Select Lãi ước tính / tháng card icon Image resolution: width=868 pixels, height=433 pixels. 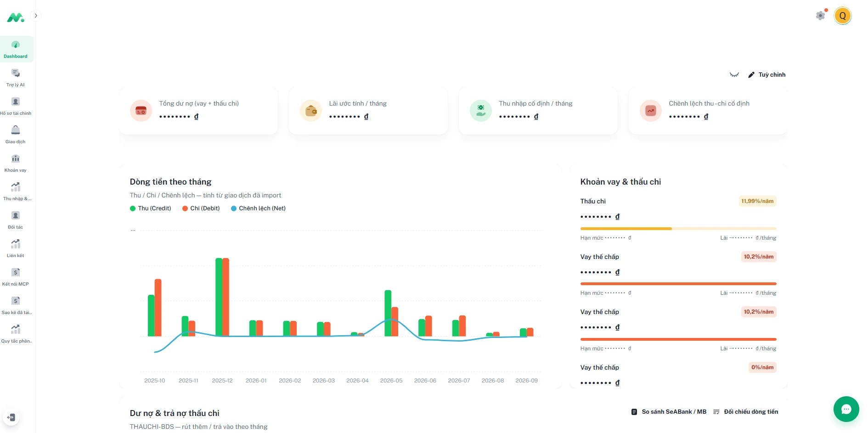pyautogui.click(x=311, y=111)
